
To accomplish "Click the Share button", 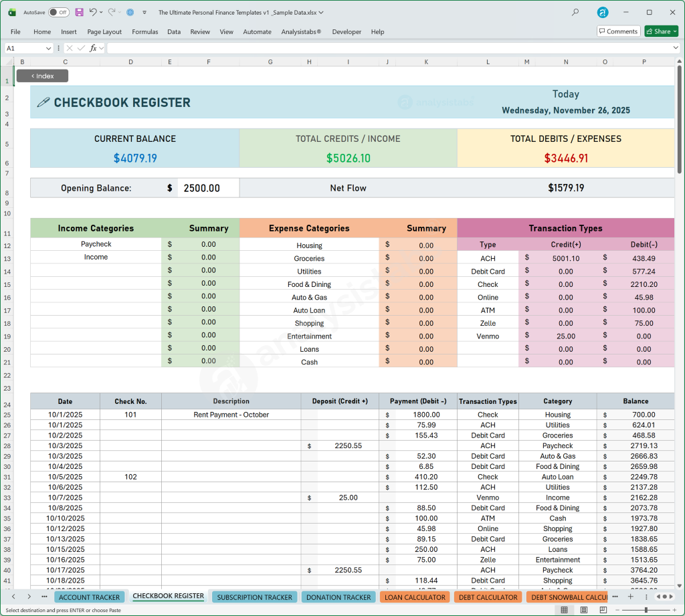I will 661,31.
